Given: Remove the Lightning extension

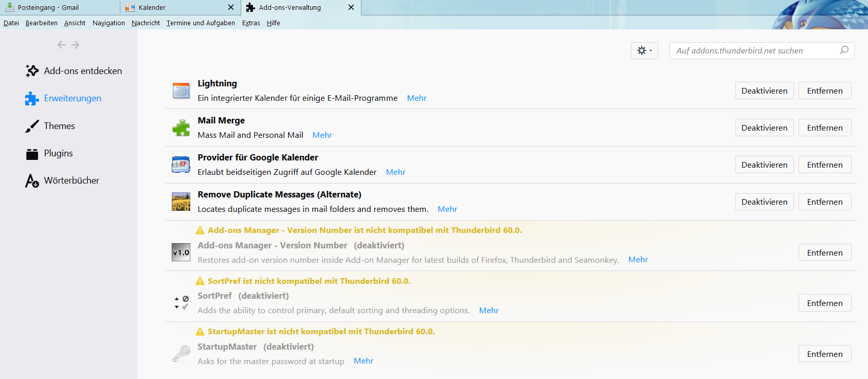Looking at the screenshot, I should coord(825,91).
